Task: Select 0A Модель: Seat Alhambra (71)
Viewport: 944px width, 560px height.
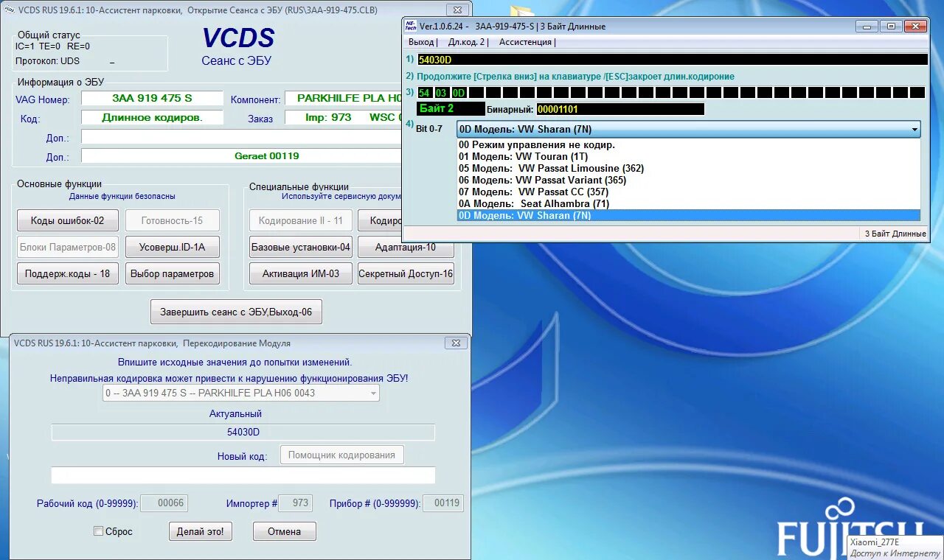Action: pos(689,203)
